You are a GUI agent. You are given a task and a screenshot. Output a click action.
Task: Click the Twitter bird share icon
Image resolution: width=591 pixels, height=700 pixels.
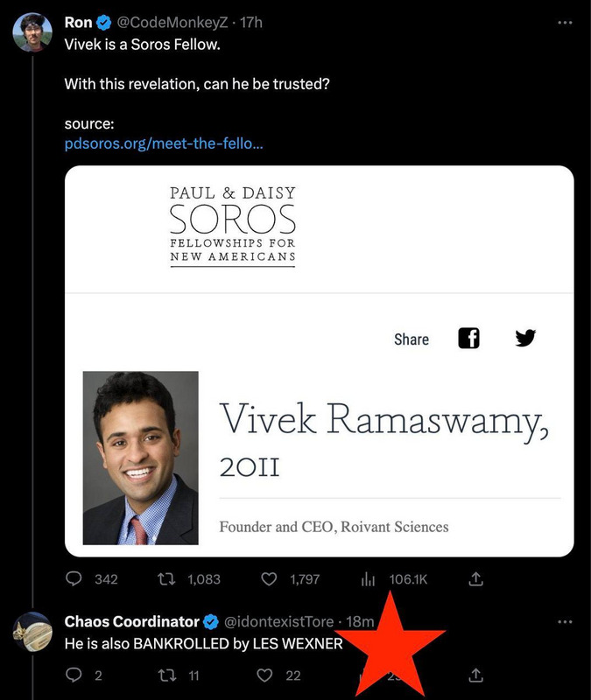525,339
